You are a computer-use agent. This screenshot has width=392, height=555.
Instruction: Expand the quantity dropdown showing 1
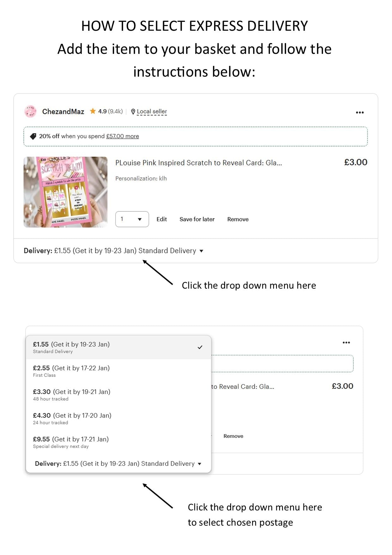[x=132, y=219]
